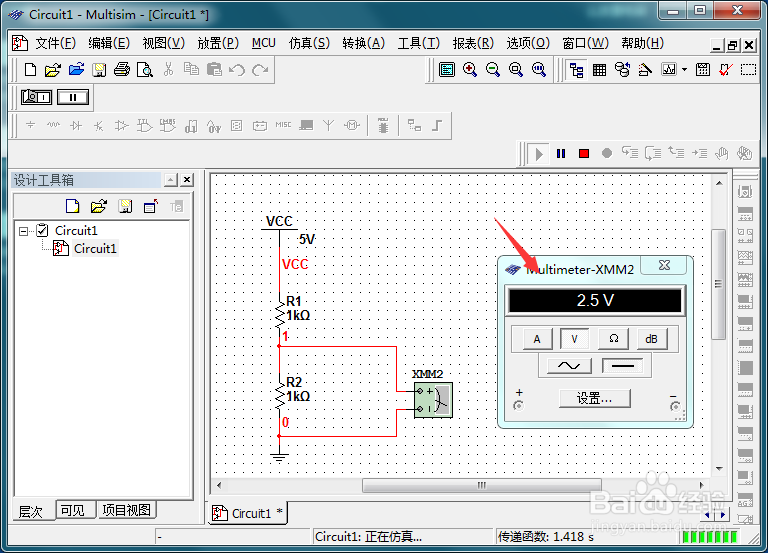Open the MCU menu
The height and width of the screenshot is (553, 768).
pyautogui.click(x=264, y=44)
